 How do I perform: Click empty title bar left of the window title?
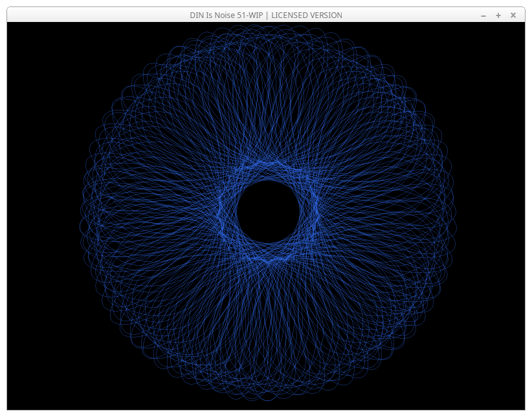click(97, 16)
